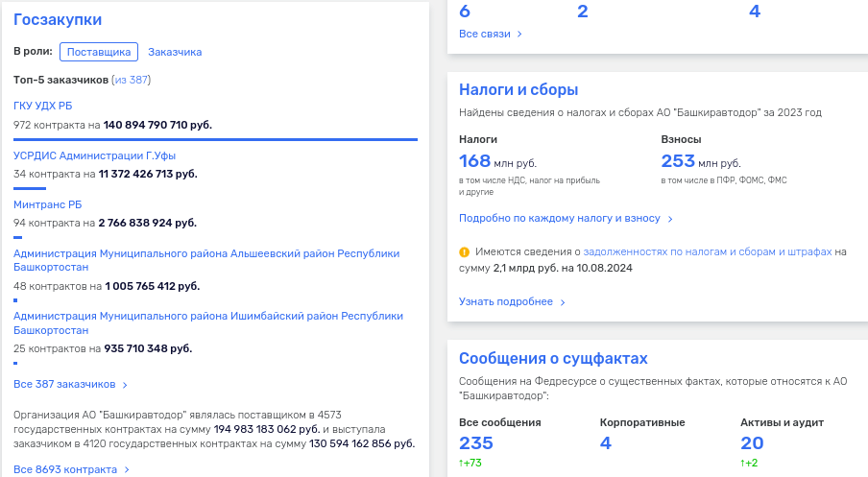Image resolution: width=868 pixels, height=477 pixels.
Task: Click supplier total 194 983 183 062 руб.
Action: pyautogui.click(x=267, y=429)
